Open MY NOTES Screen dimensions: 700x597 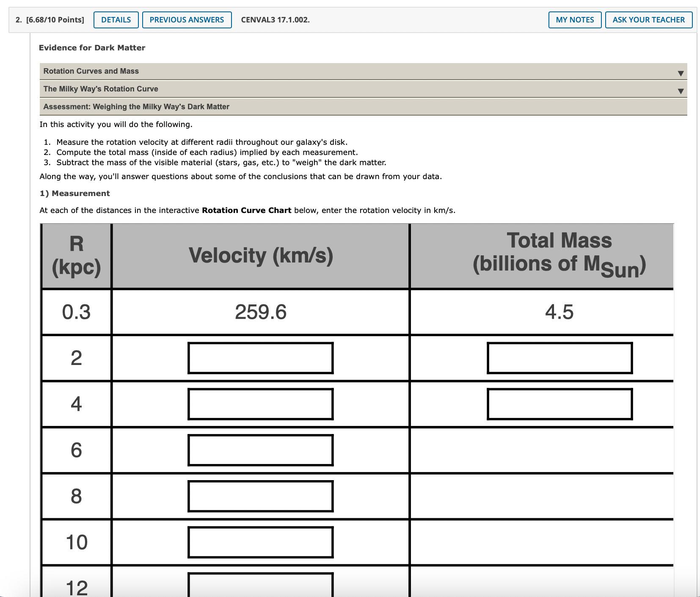[574, 19]
